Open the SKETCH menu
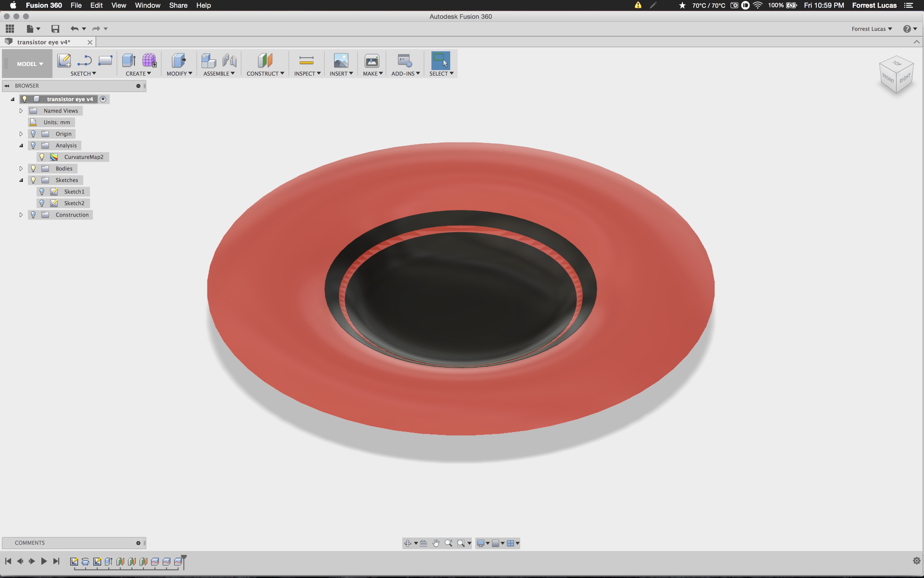This screenshot has width=924, height=578. point(83,73)
